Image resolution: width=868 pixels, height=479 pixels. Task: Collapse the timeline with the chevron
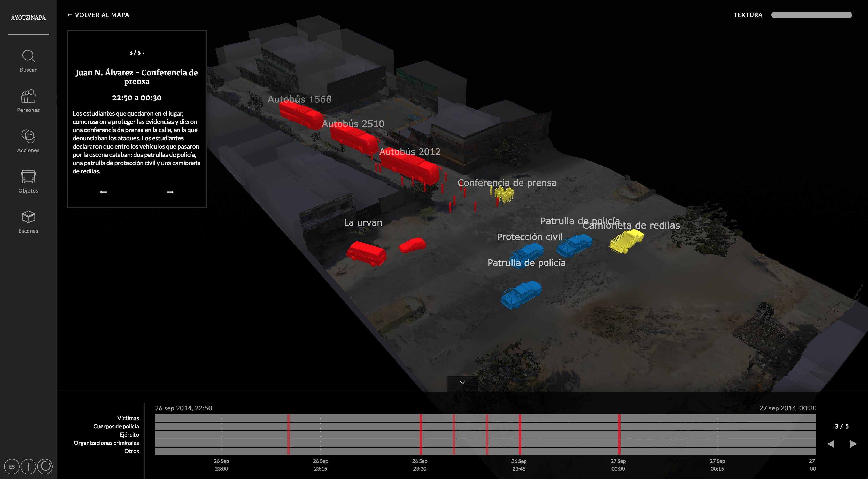point(462,383)
